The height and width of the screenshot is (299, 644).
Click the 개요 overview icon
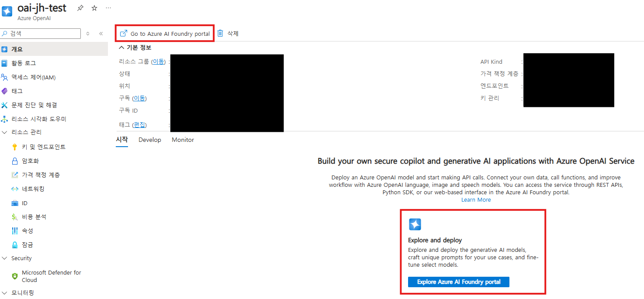4,49
